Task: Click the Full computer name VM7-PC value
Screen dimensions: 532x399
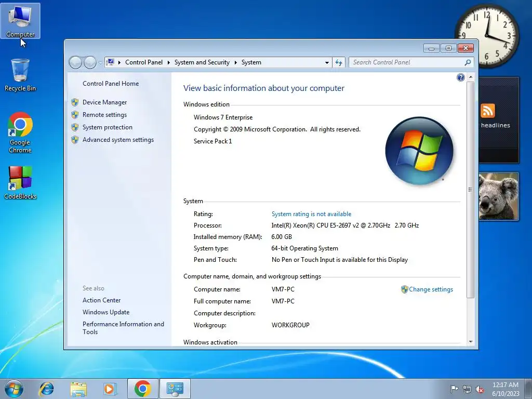Action: click(x=283, y=301)
